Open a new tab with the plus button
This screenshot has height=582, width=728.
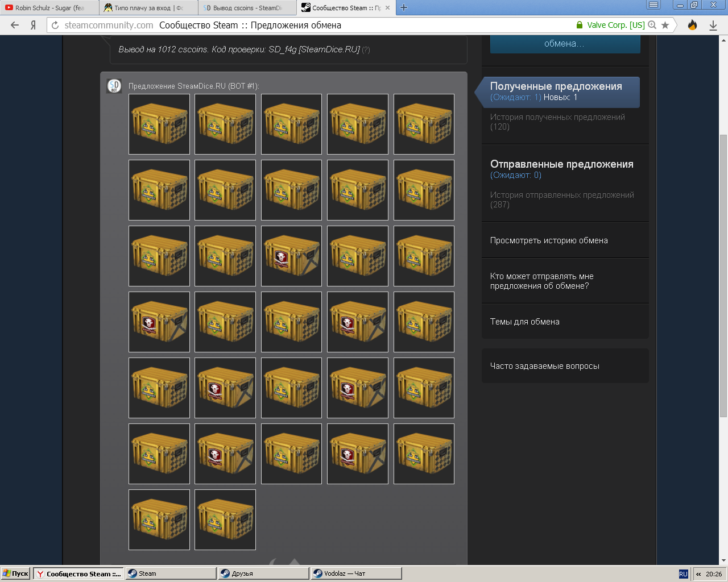[404, 7]
